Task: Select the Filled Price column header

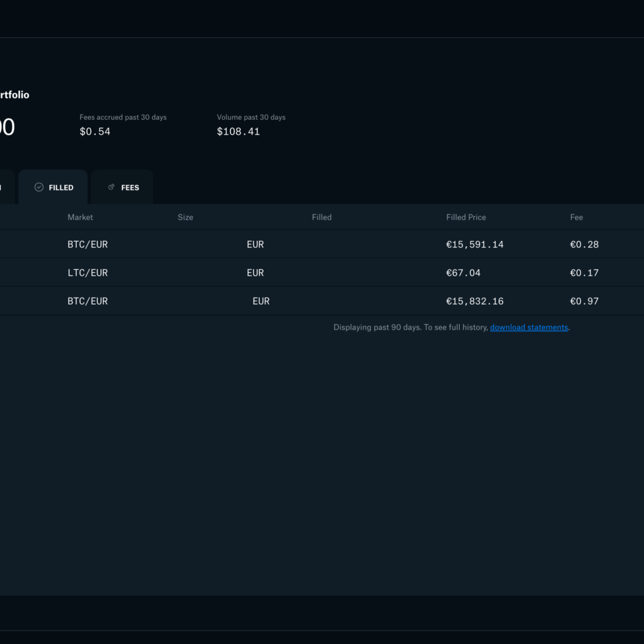Action: click(466, 218)
